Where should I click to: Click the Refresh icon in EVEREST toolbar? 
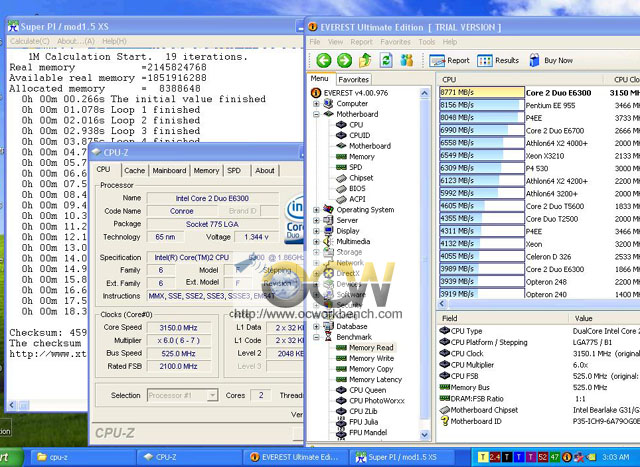pyautogui.click(x=386, y=60)
